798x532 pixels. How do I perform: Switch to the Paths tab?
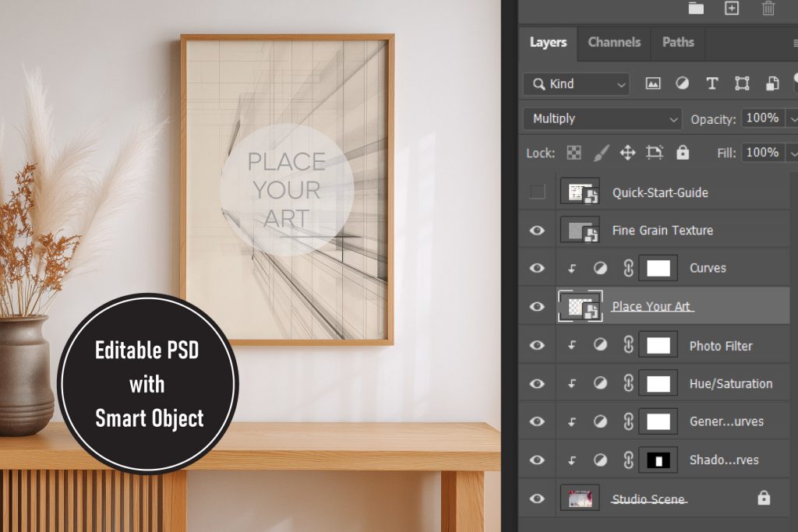tap(678, 42)
